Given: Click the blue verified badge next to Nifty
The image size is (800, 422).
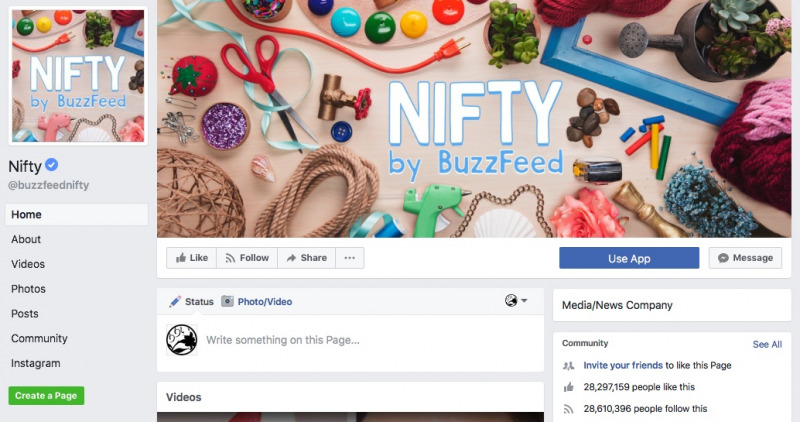Looking at the screenshot, I should [x=52, y=165].
